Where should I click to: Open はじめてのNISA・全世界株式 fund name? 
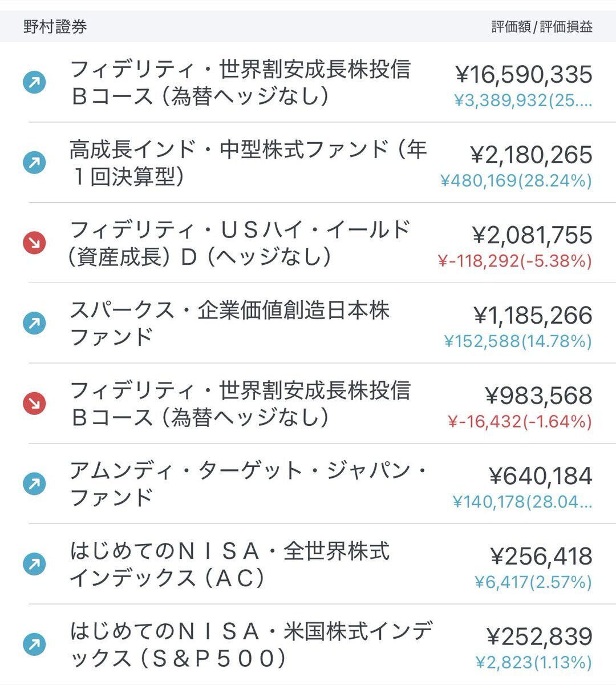(x=229, y=565)
